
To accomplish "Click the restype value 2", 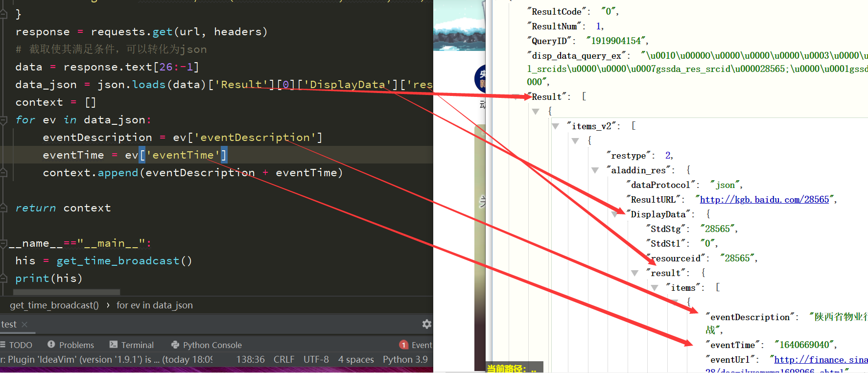I will coord(668,156).
